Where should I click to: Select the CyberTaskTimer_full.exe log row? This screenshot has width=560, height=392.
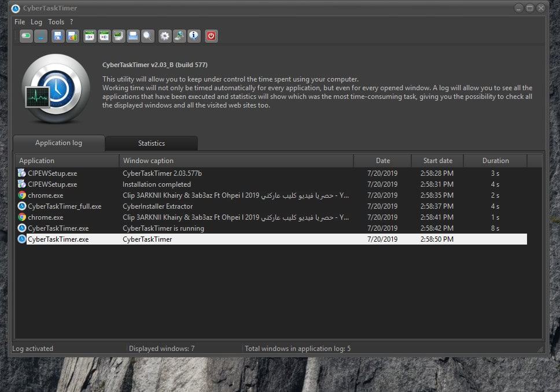(x=64, y=206)
